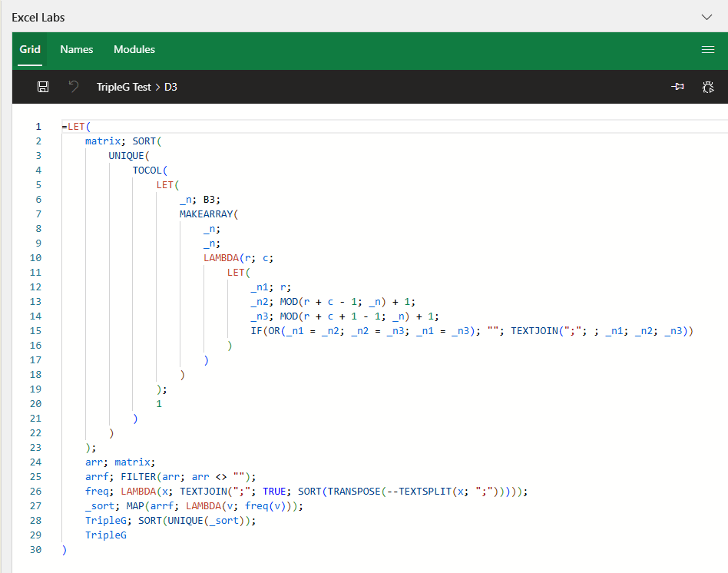728x573 pixels.
Task: Click the pin icon in the toolbar
Action: [677, 87]
